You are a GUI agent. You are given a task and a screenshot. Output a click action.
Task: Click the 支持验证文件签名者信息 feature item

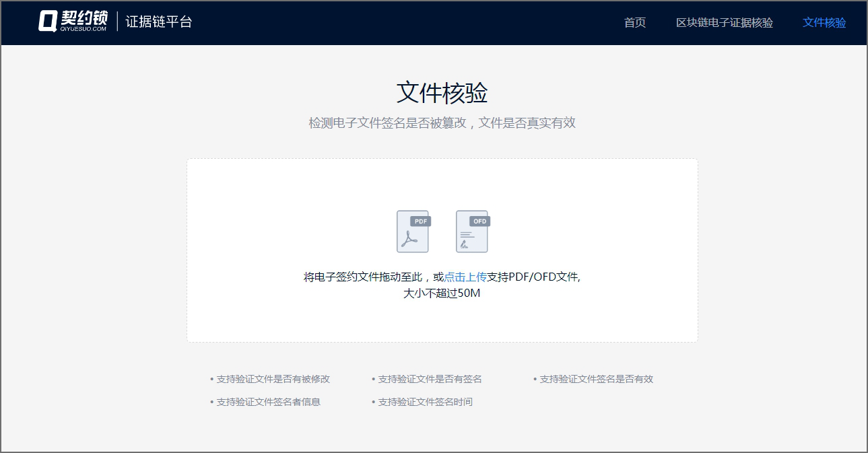pos(268,402)
